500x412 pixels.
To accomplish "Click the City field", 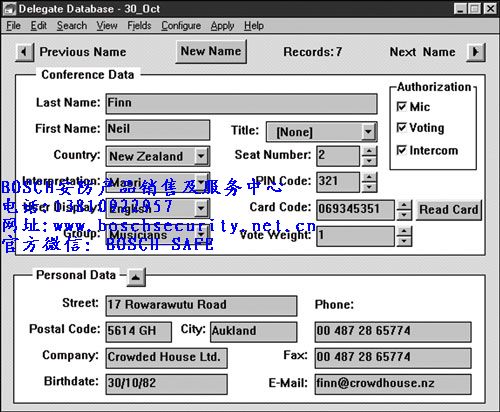I will click(254, 332).
